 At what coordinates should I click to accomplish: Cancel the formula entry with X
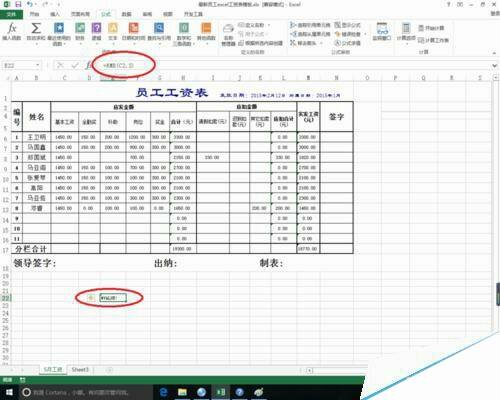(60, 65)
